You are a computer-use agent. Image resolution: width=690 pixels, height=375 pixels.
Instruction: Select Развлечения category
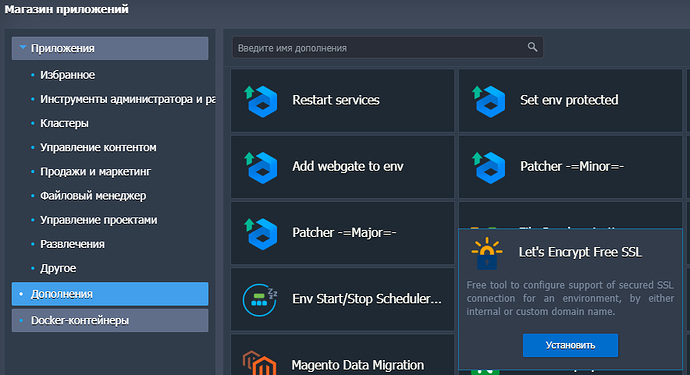[x=72, y=244]
